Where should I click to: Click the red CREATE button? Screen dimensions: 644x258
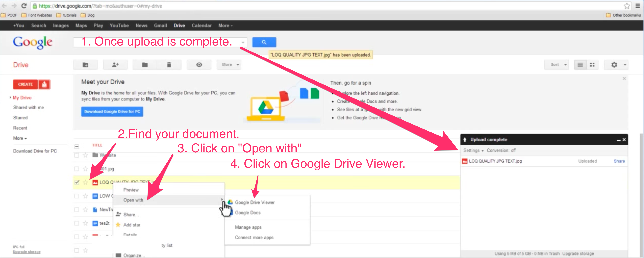point(26,85)
